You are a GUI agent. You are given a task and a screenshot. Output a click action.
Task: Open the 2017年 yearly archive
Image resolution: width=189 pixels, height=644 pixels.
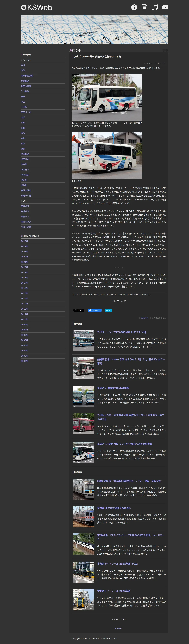25,283
